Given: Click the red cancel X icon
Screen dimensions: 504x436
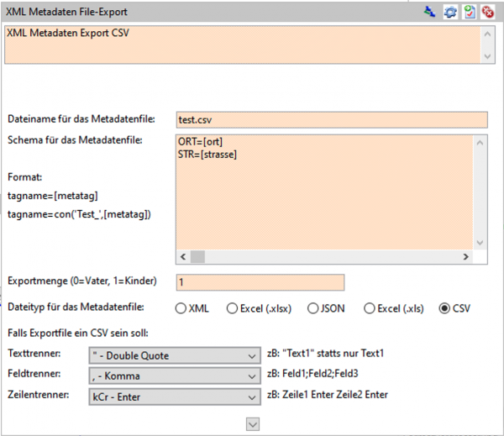Looking at the screenshot, I should tap(486, 13).
